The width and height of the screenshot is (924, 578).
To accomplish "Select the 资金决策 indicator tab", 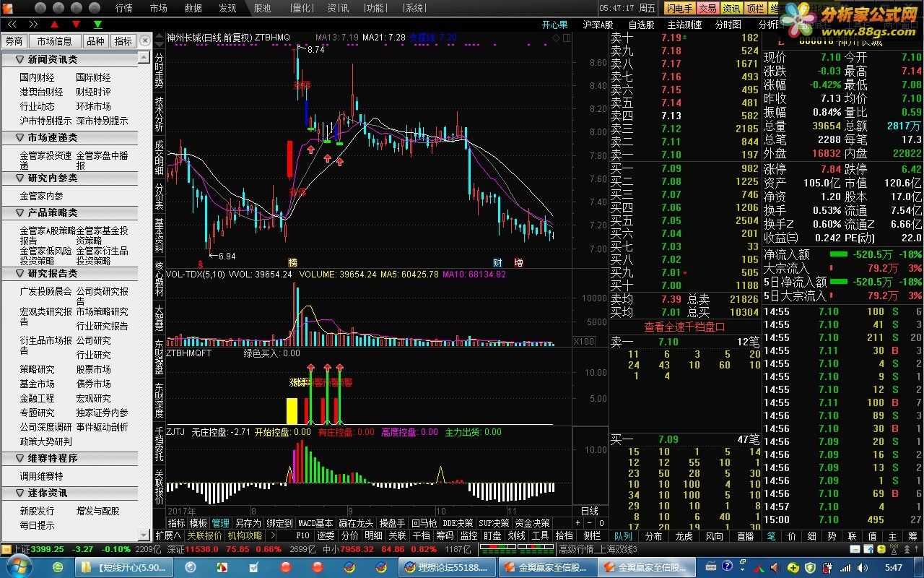I will [532, 523].
